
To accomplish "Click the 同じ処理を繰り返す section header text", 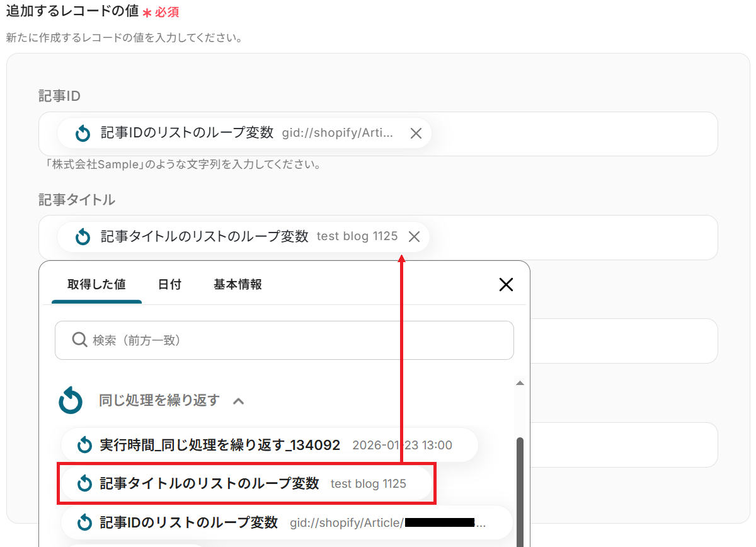I will 159,400.
